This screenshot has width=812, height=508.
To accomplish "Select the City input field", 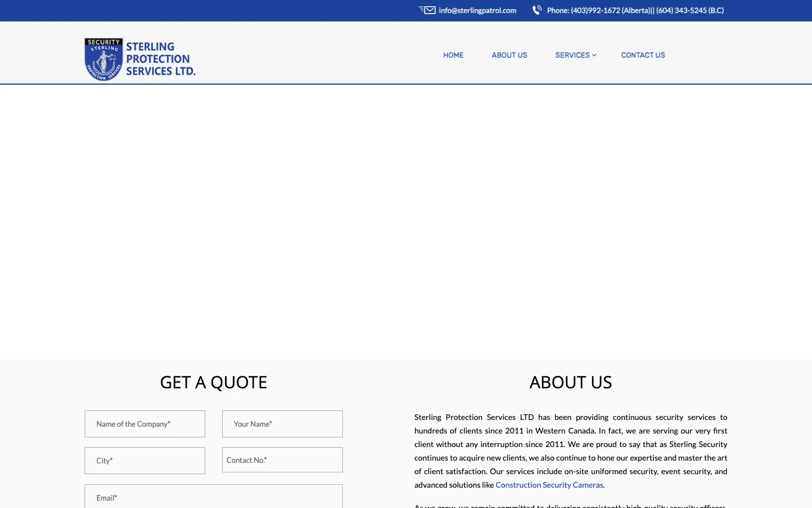I will pyautogui.click(x=145, y=461).
